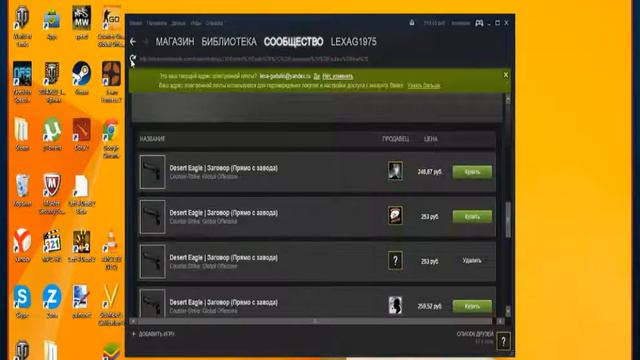Open the Zona desktop shortcut
The height and width of the screenshot is (360, 640).
pyautogui.click(x=52, y=297)
